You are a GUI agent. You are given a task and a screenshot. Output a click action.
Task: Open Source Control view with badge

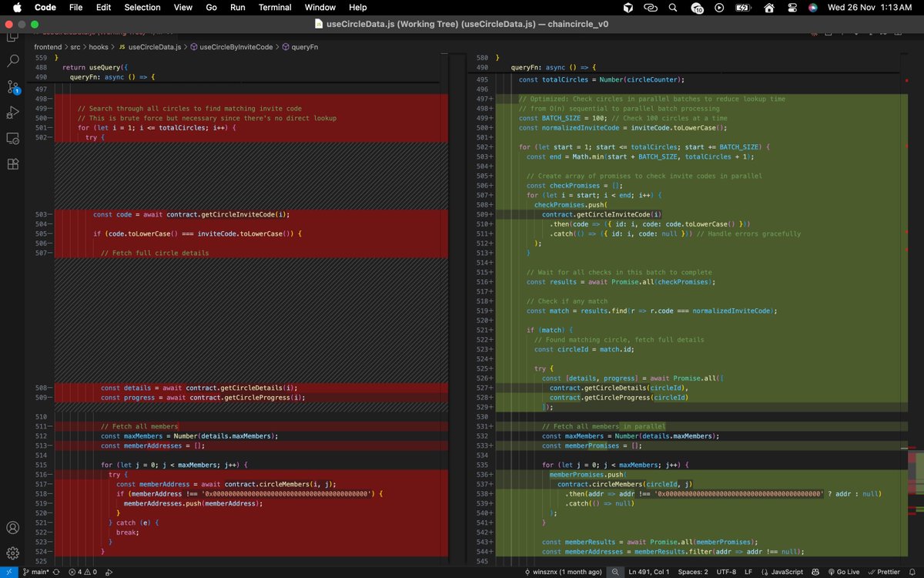pos(12,86)
